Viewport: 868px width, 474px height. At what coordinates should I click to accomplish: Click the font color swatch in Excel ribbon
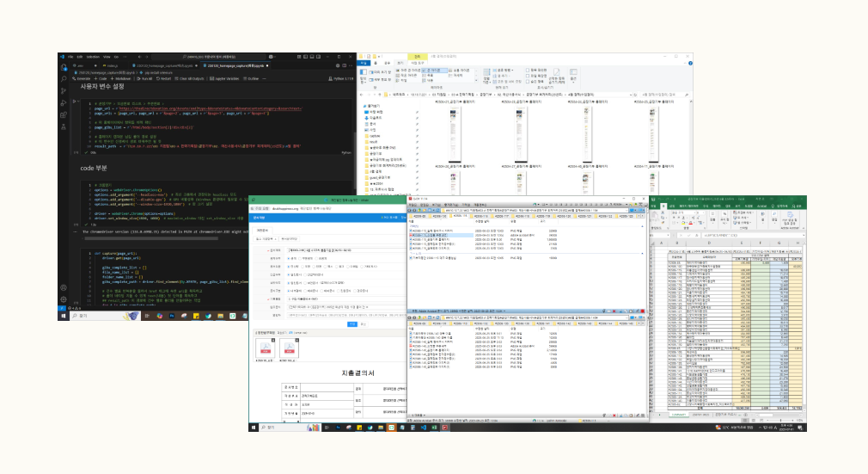coord(691,223)
